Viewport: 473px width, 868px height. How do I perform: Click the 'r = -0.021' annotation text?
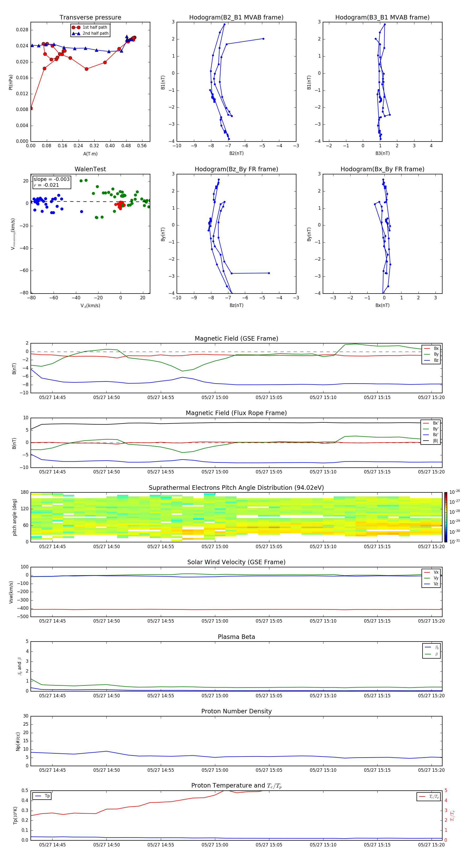click(47, 185)
